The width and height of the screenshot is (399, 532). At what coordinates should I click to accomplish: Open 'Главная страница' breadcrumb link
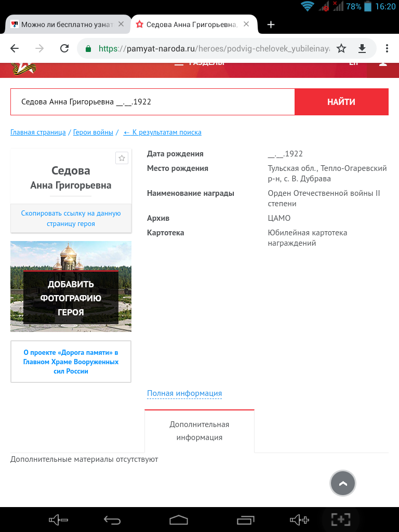[38, 132]
